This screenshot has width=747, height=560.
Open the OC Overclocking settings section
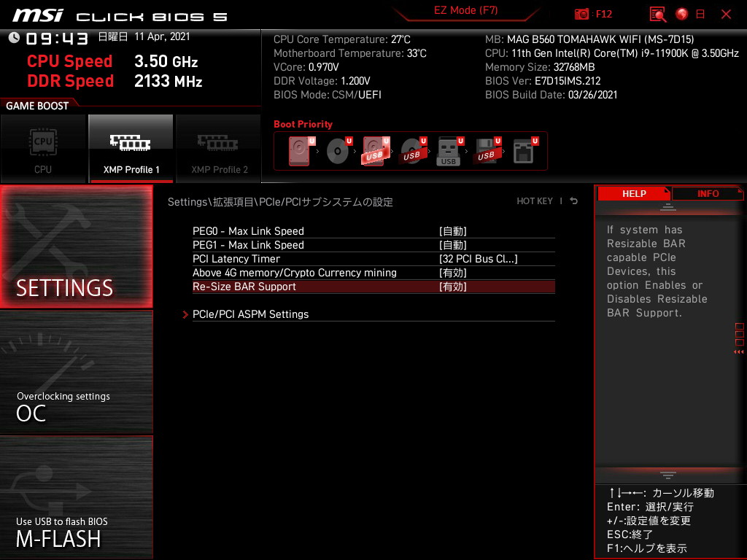click(76, 372)
